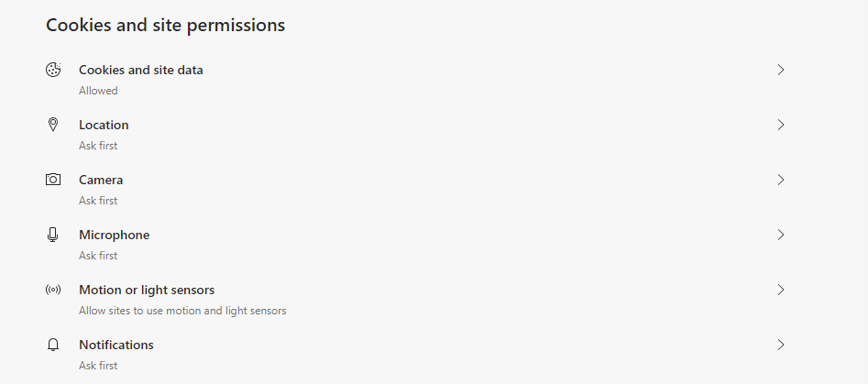Expand the Camera row chevron arrow

tap(781, 180)
